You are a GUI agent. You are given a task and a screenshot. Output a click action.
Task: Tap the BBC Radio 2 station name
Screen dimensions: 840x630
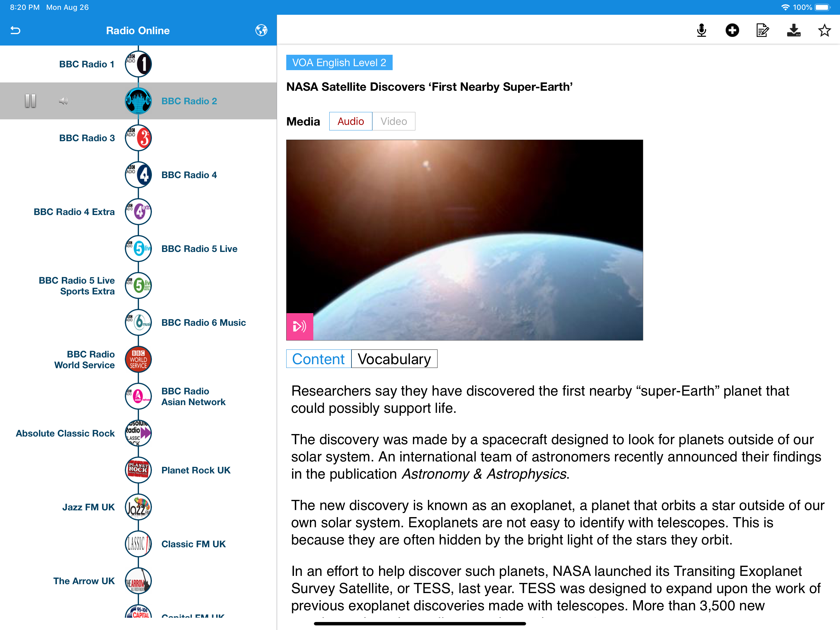pos(189,101)
